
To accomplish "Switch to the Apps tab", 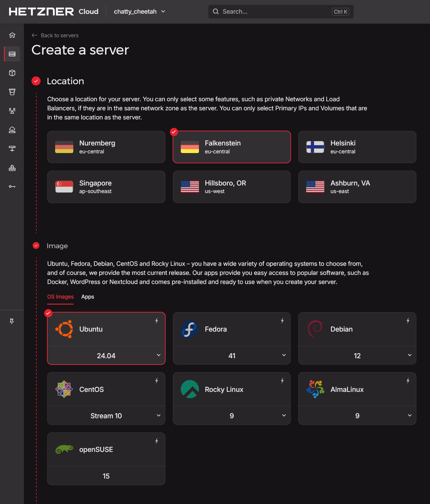I will [88, 297].
